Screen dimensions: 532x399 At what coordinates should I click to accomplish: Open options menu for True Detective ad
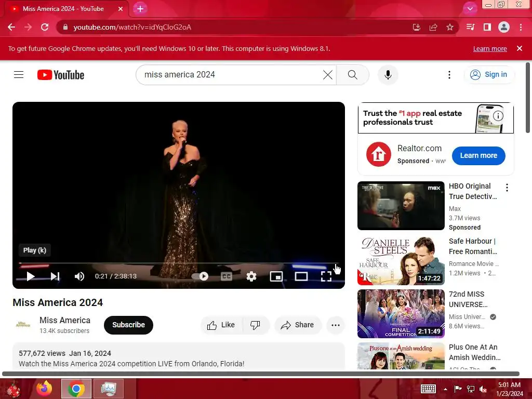click(507, 188)
